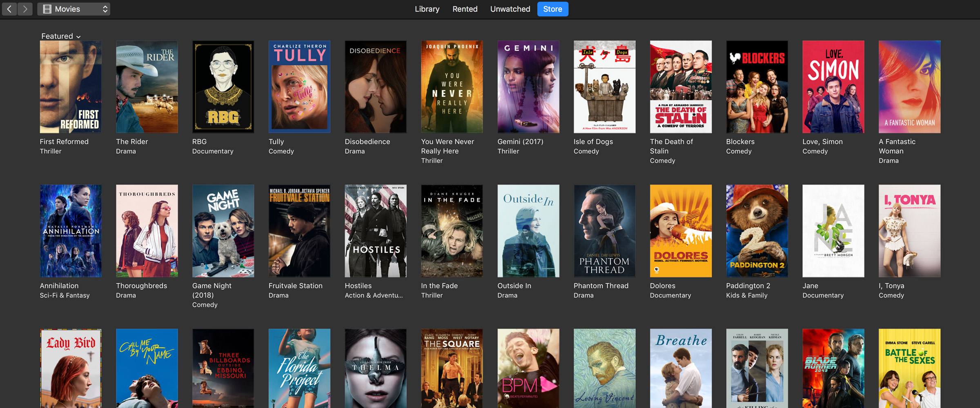Open the Unwatched tab

(x=510, y=9)
